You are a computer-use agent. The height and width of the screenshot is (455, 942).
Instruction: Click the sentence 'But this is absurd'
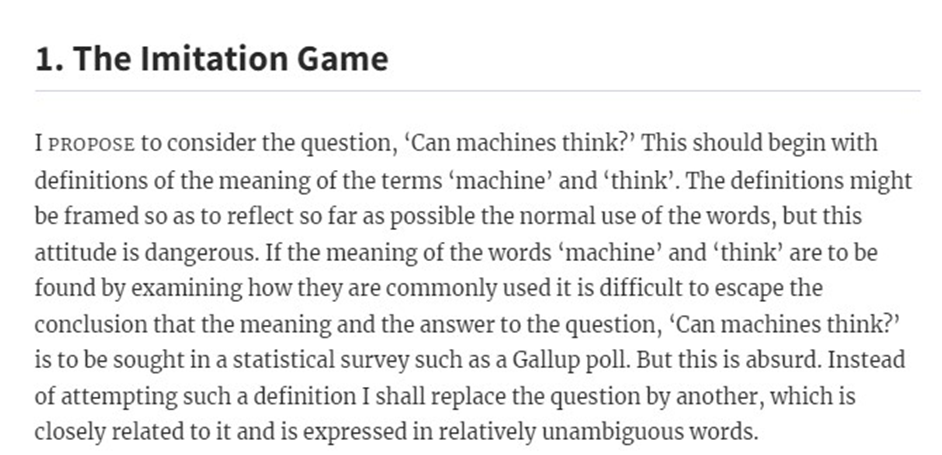pos(729,360)
